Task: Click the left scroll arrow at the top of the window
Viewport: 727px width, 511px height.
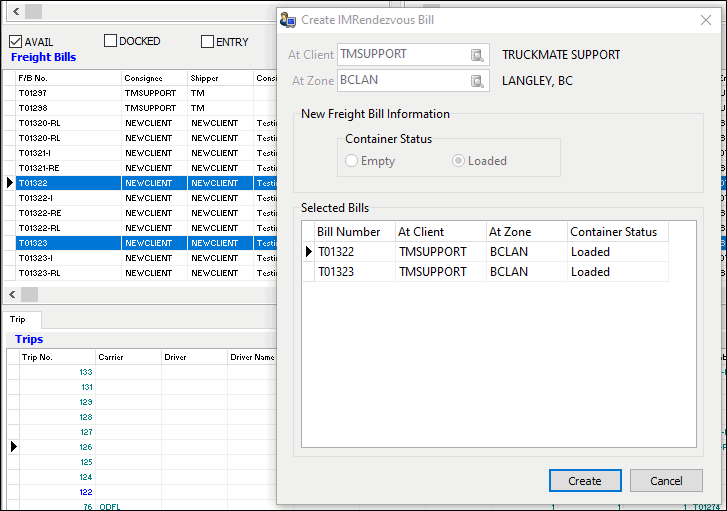Action: [x=16, y=11]
